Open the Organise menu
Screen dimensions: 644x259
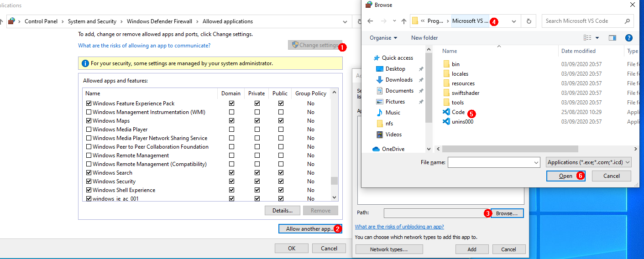pyautogui.click(x=383, y=38)
